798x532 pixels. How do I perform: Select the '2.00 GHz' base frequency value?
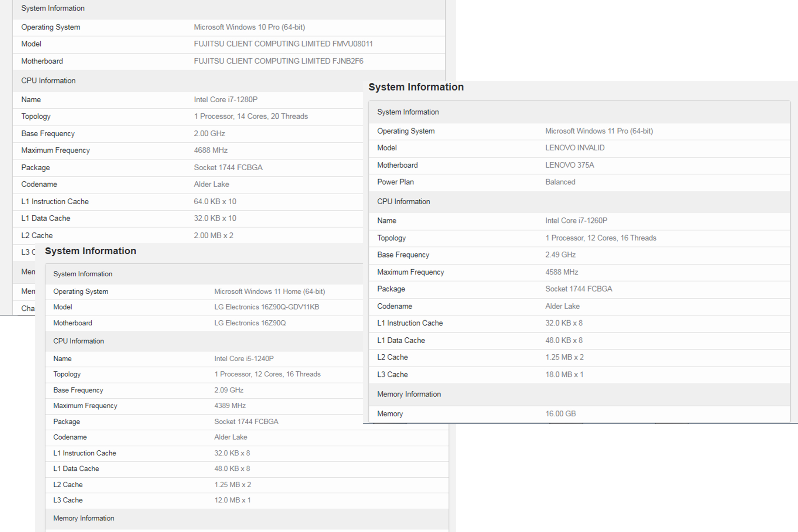tap(209, 134)
